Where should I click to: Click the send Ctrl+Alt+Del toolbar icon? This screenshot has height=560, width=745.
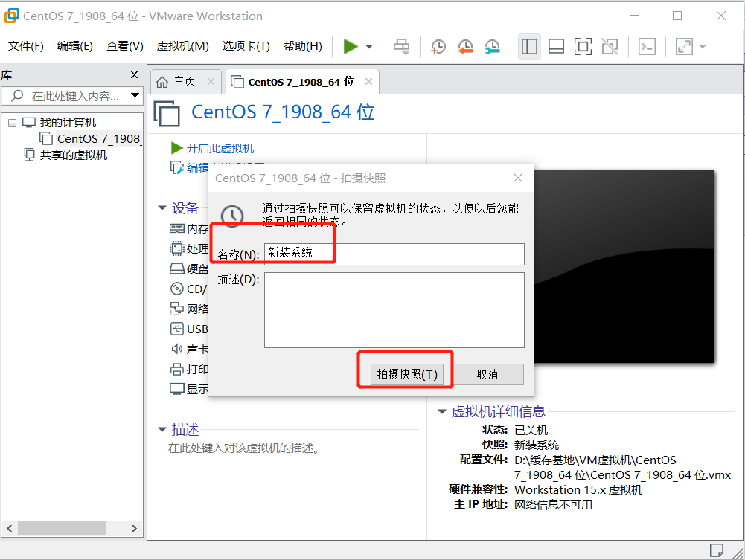coord(401,47)
